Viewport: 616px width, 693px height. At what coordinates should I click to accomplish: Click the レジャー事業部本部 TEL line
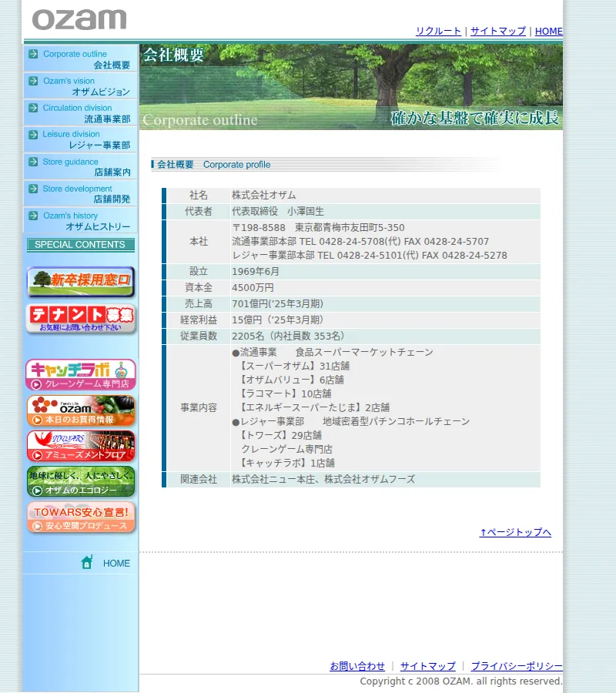tap(370, 256)
